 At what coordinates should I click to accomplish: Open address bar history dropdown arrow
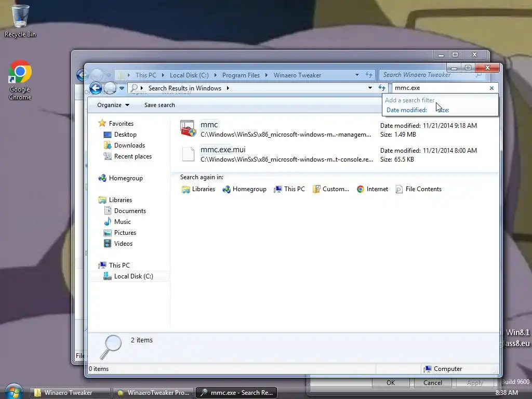point(370,88)
